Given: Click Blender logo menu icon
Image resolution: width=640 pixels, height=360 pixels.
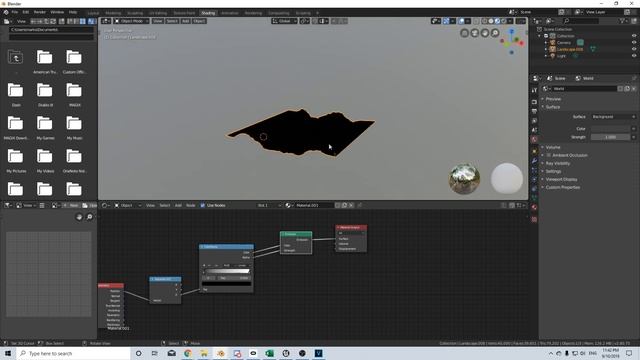Looking at the screenshot, I should pos(6,12).
